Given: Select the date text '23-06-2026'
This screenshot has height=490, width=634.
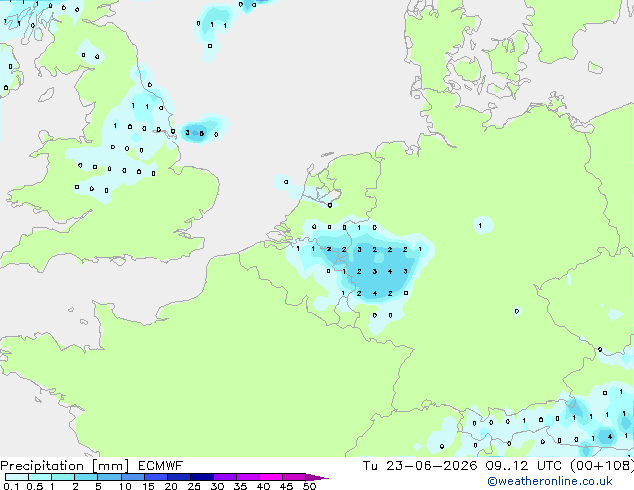Looking at the screenshot, I should tap(431, 466).
